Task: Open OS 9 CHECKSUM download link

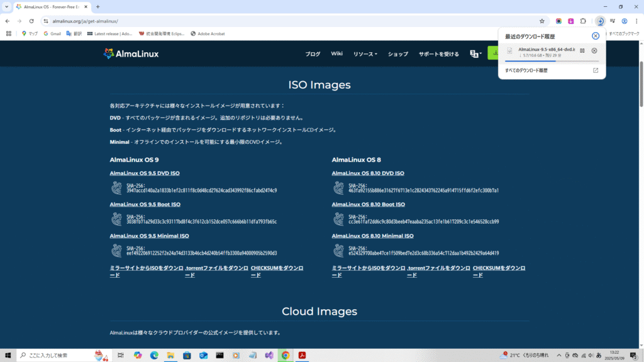Action: (x=277, y=271)
